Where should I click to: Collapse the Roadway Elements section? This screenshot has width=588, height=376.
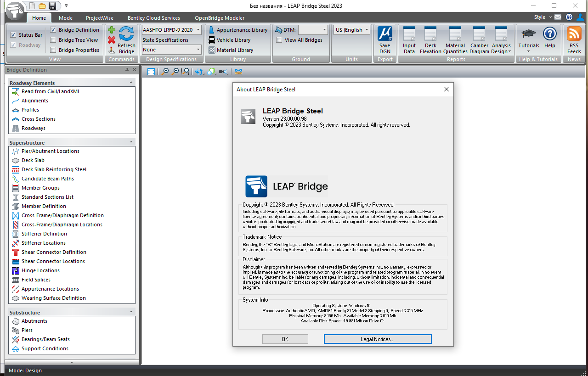[131, 83]
